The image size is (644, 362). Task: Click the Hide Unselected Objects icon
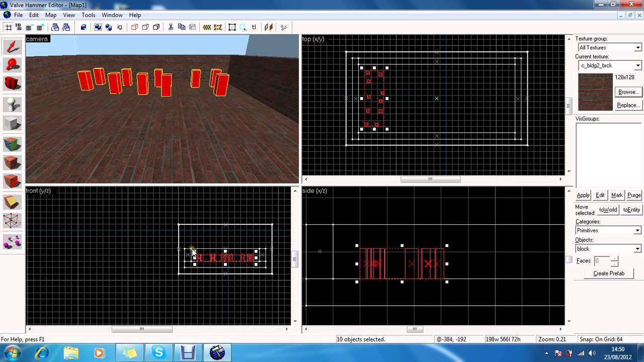[145, 27]
